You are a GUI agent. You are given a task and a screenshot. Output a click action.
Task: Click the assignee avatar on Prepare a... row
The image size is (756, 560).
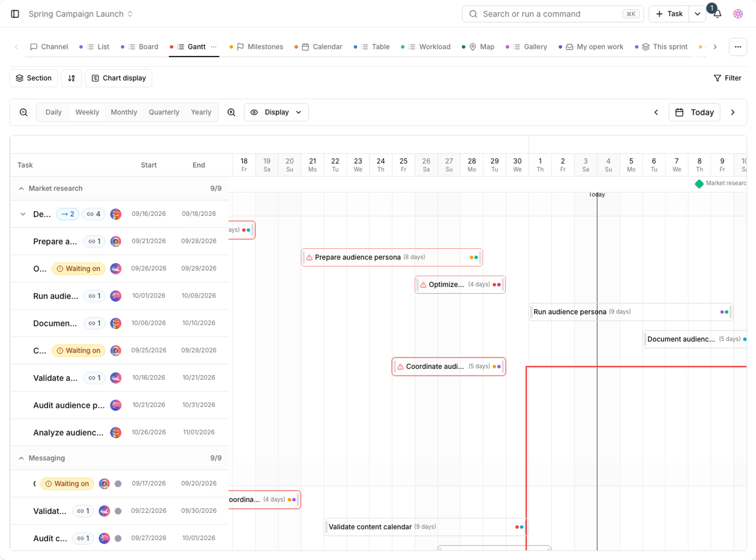(116, 241)
